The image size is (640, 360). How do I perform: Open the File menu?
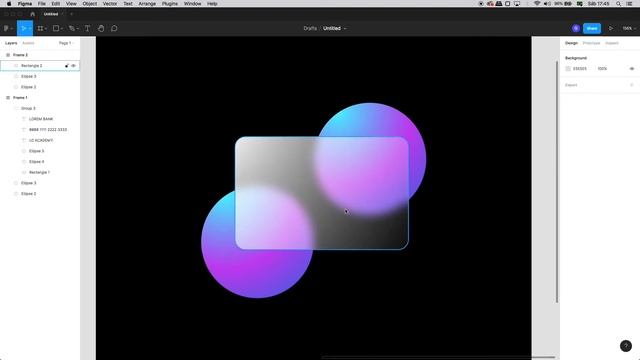(42, 4)
